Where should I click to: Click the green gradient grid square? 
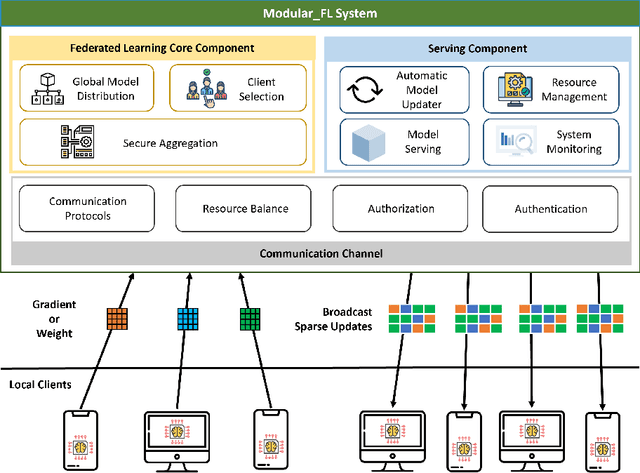point(250,319)
